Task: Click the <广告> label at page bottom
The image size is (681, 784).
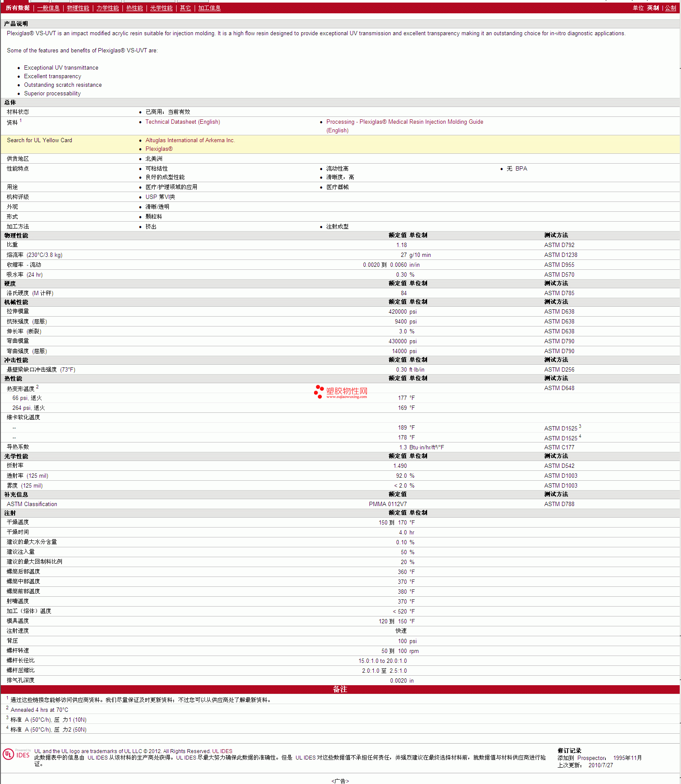Action: coord(340,781)
